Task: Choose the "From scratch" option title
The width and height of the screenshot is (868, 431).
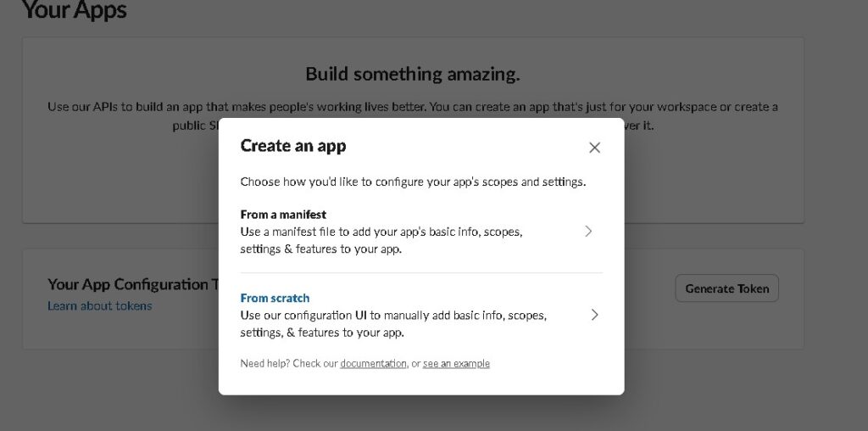Action: (275, 298)
